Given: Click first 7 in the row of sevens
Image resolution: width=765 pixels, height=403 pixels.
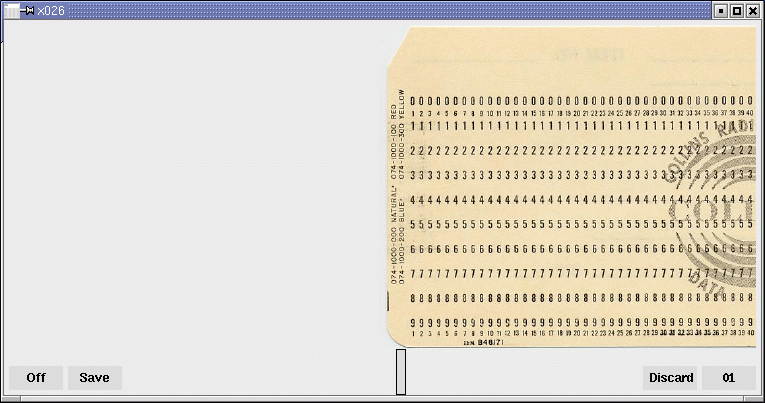Looking at the screenshot, I should point(414,273).
